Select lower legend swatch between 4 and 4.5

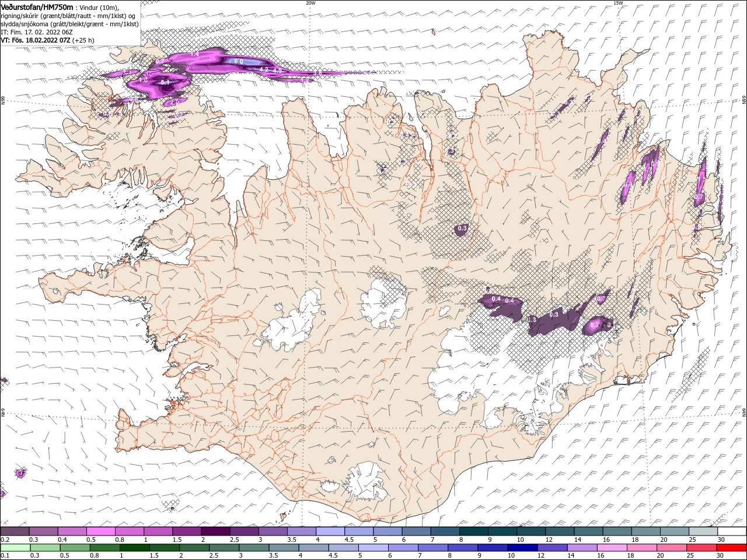[313, 548]
